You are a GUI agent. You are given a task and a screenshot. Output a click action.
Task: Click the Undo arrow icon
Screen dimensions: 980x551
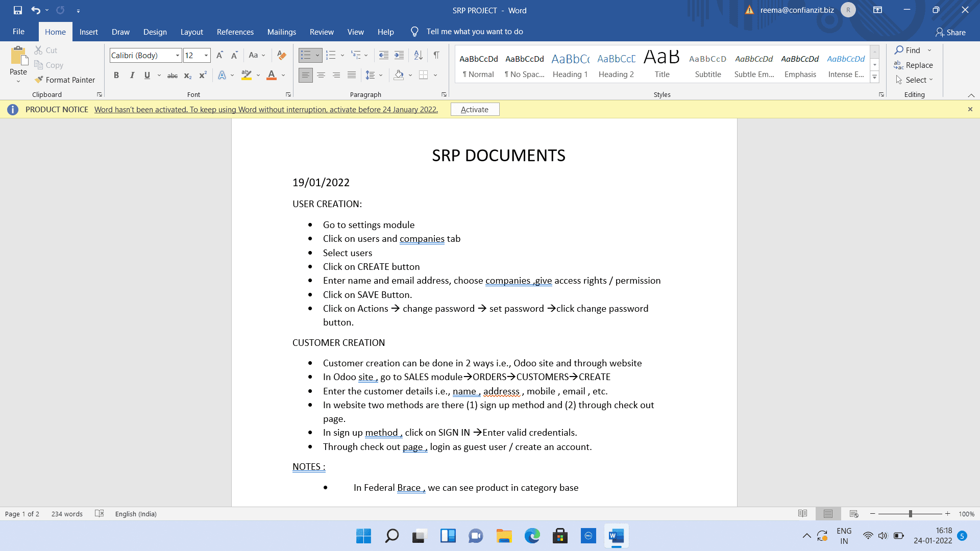click(35, 10)
